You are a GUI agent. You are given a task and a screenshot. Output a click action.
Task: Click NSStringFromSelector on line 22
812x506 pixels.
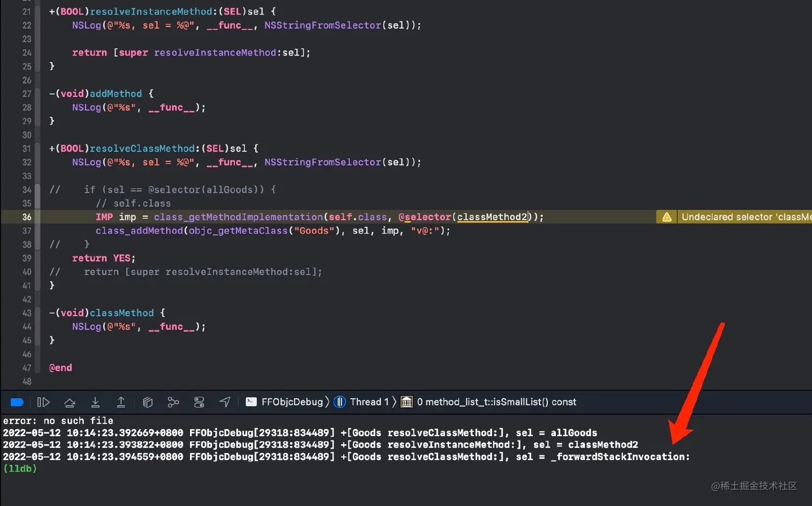(x=323, y=25)
